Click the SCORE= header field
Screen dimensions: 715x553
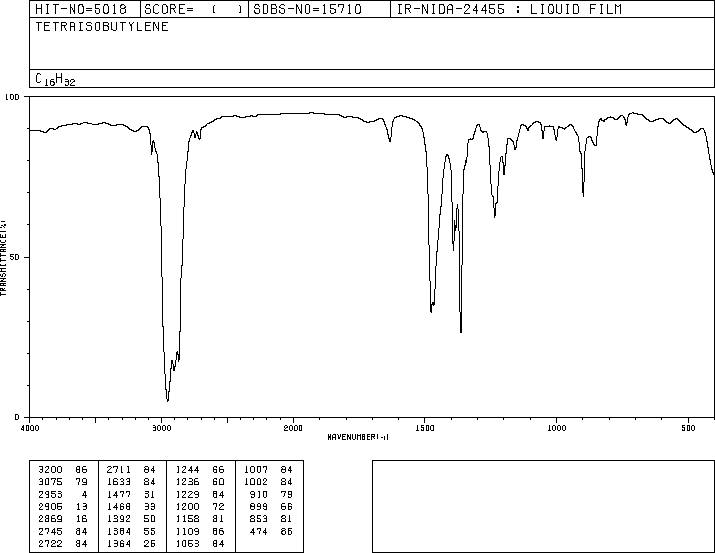coord(194,9)
